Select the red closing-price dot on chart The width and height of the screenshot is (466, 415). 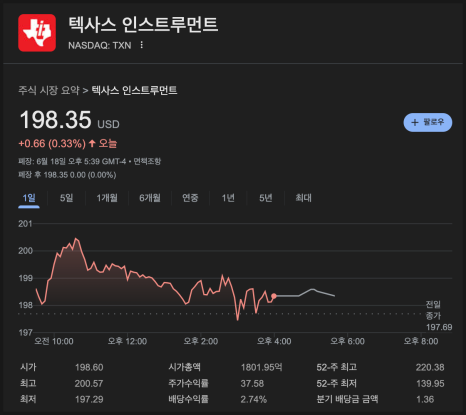click(x=274, y=296)
